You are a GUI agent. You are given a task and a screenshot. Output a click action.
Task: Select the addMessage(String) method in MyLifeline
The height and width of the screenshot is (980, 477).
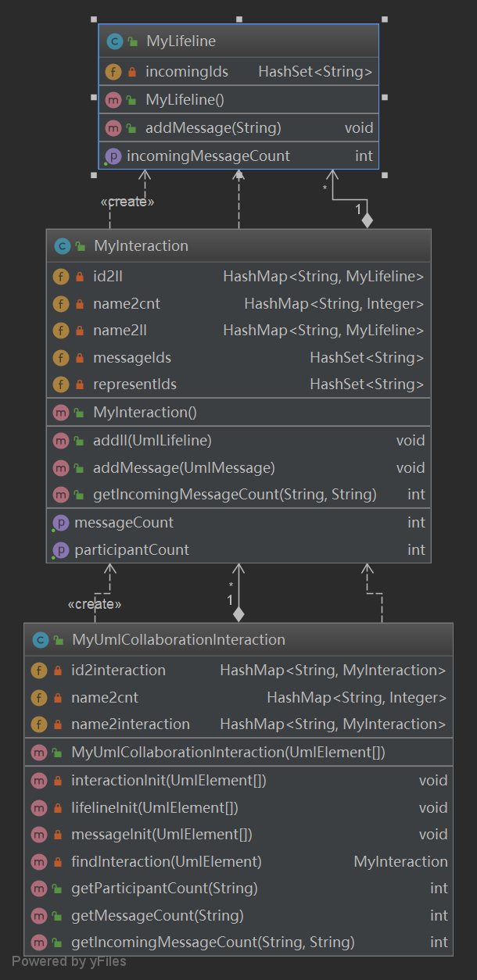[x=238, y=128]
